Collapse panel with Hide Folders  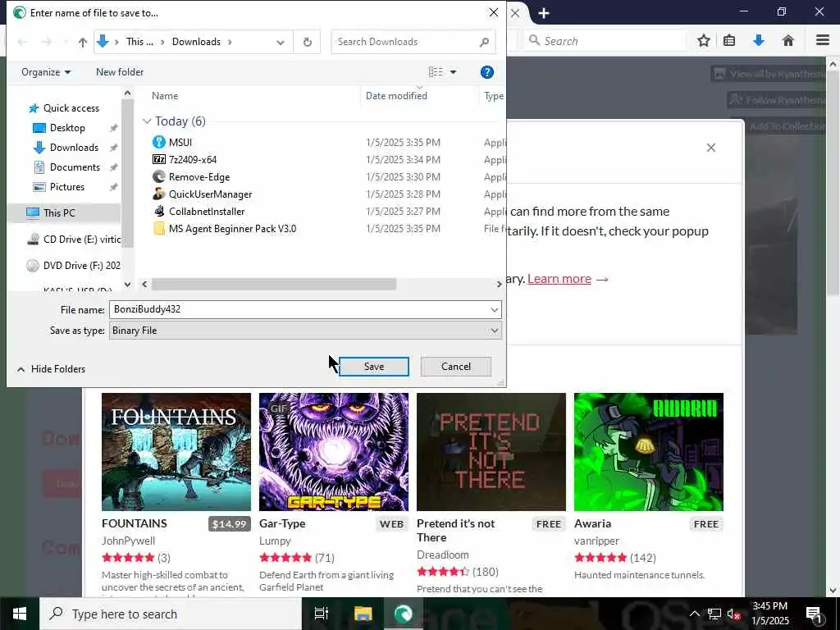coord(52,369)
